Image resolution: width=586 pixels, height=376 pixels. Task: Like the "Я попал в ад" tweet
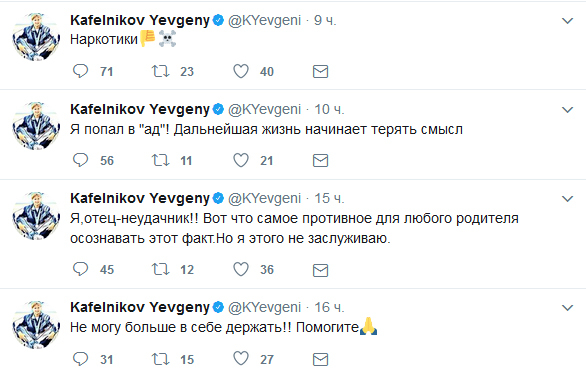point(241,160)
